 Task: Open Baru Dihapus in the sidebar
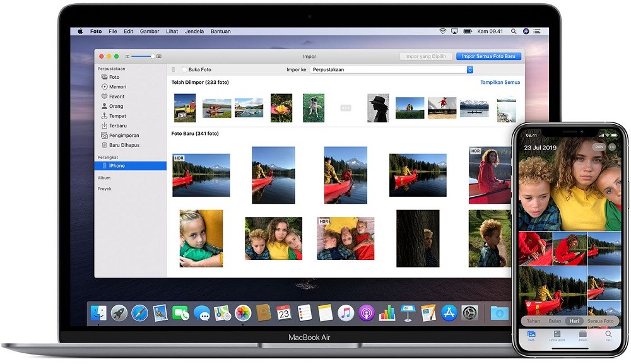coord(122,145)
